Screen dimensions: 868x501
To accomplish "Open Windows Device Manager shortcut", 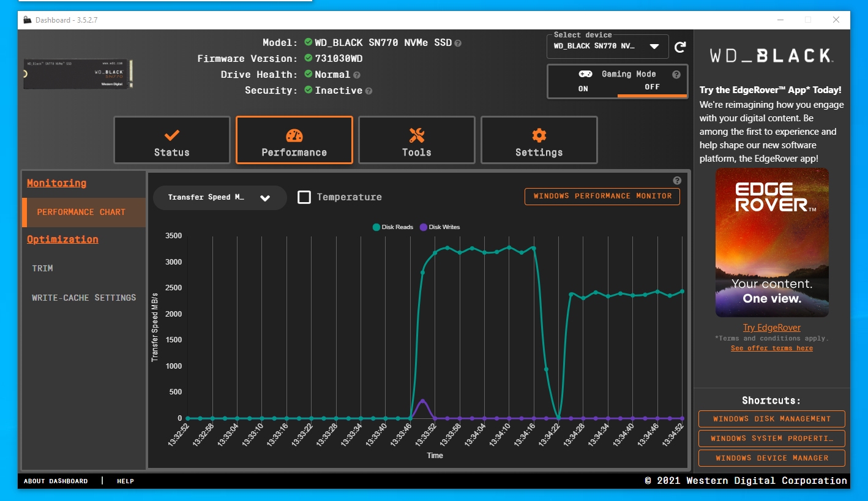I will [x=771, y=458].
